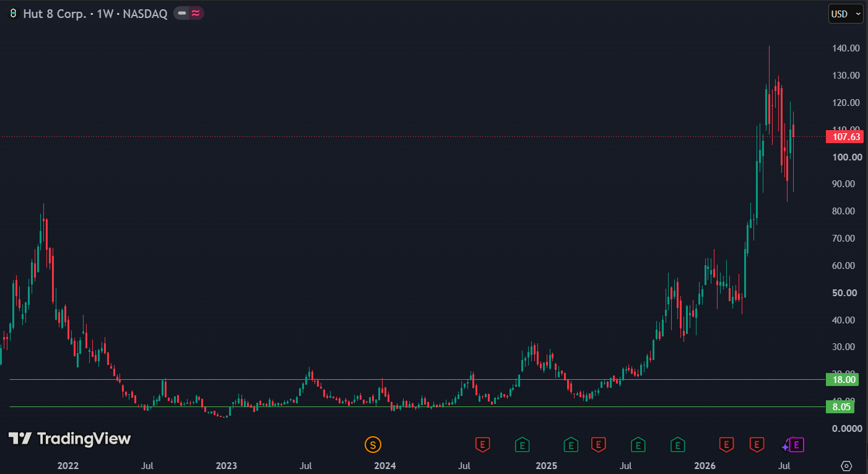Open red earnings marker just before Jul 2025
This screenshot has height=474, width=868.
tap(598, 444)
